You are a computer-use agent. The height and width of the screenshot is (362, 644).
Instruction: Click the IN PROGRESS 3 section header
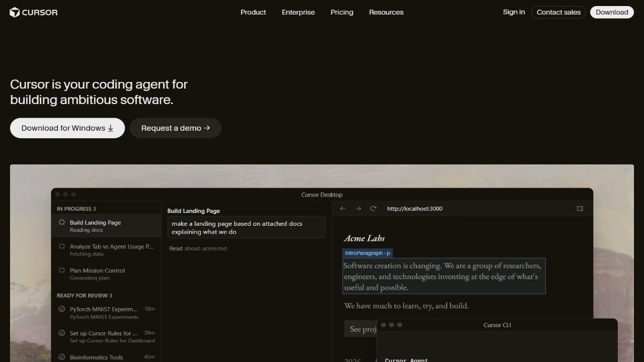[76, 209]
